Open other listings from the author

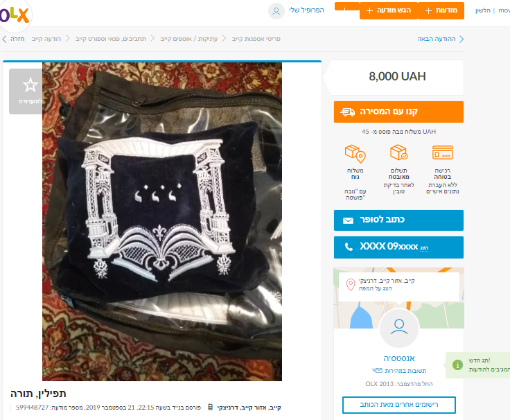point(398,405)
